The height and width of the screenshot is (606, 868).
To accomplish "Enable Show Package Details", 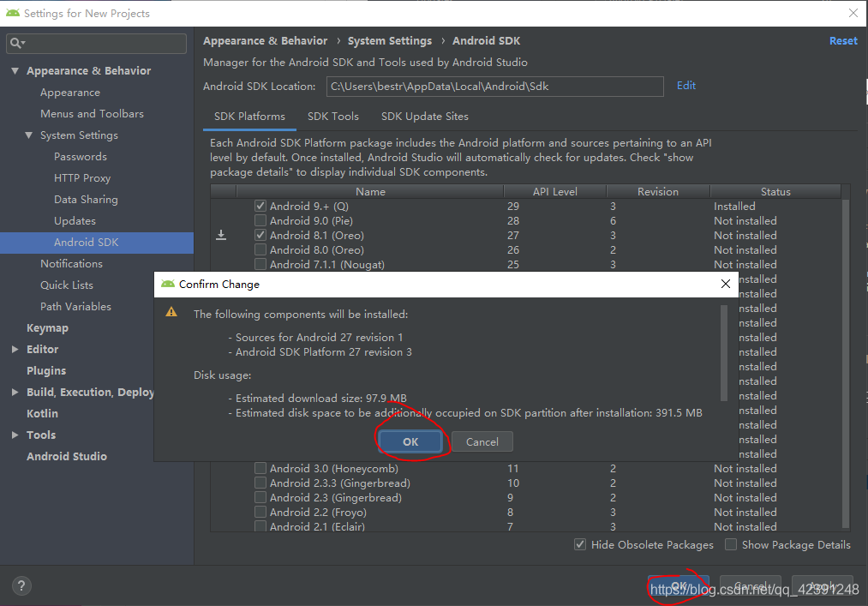I will [731, 544].
